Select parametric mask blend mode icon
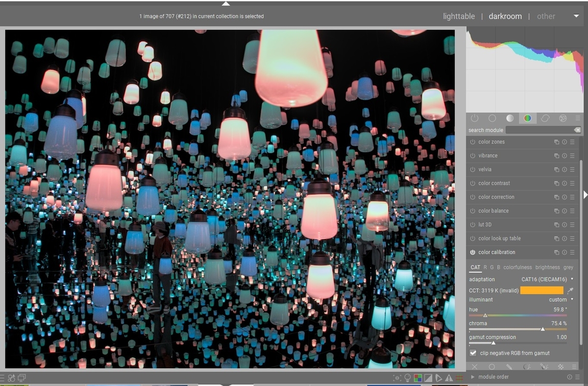Viewport: 588px width, 386px height. click(x=527, y=366)
